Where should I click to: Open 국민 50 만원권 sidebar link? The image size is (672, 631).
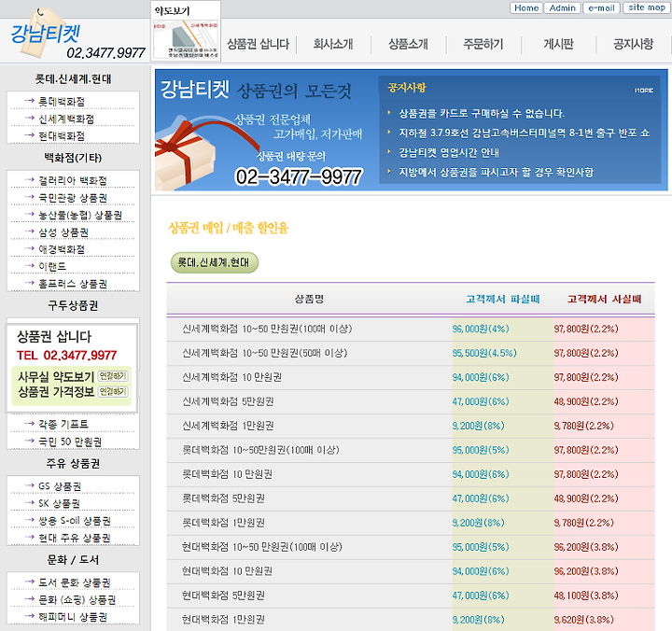70,442
